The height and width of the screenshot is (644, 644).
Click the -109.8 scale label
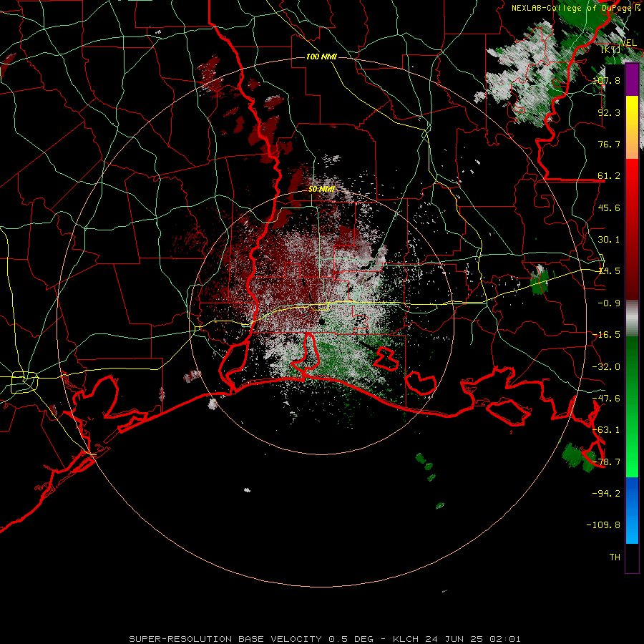(603, 525)
